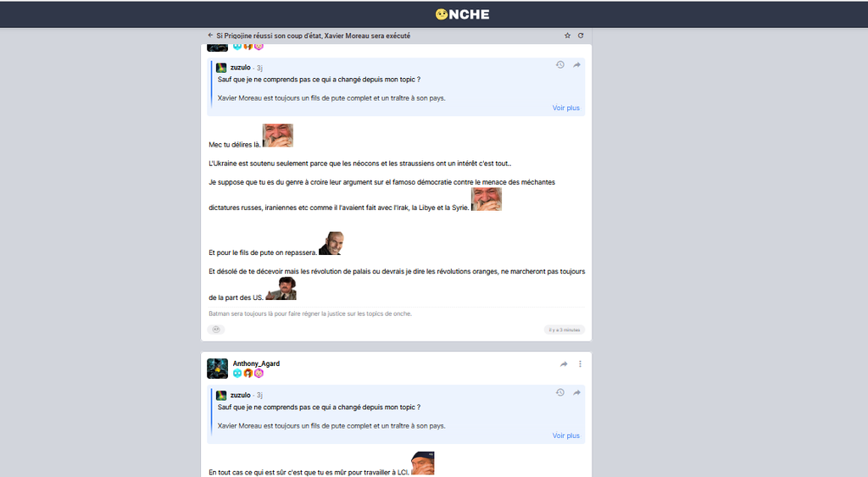
Task: Add a reaction via the emoji button above 'il y a 3 minutes'
Action: (216, 330)
